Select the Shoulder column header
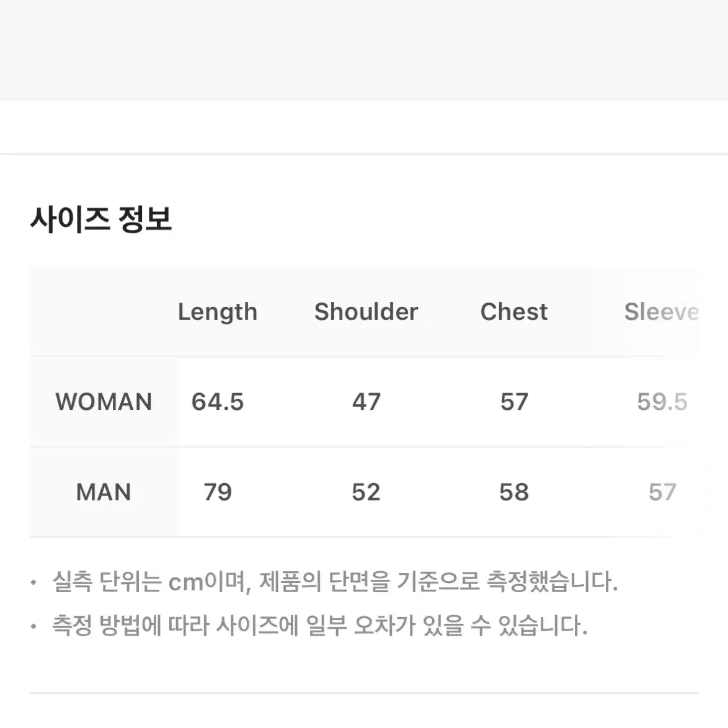The width and height of the screenshot is (728, 728). 366,311
